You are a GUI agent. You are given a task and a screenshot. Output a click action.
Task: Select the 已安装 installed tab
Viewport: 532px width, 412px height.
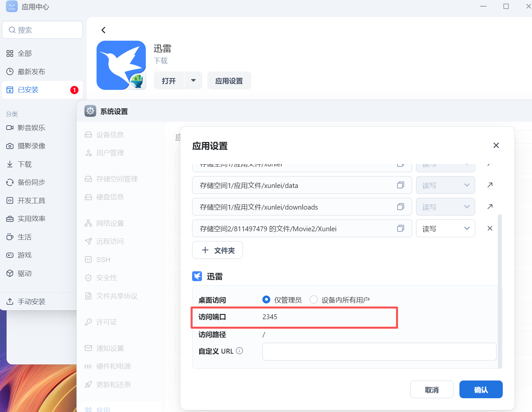click(x=42, y=90)
